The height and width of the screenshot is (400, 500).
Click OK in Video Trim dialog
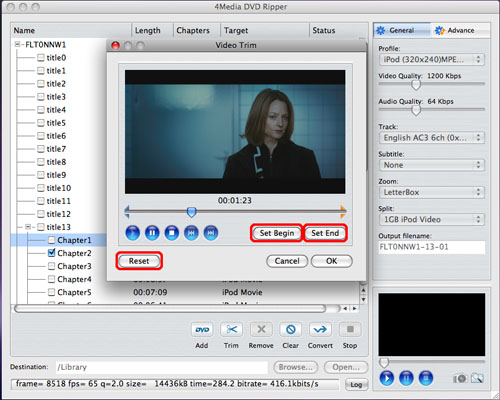331,261
